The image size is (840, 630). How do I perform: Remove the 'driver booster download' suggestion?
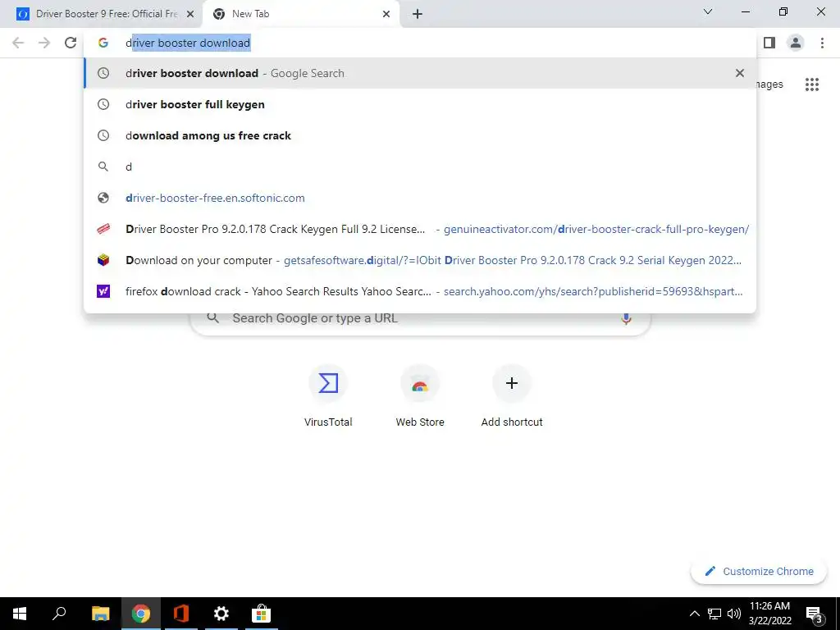click(x=740, y=73)
